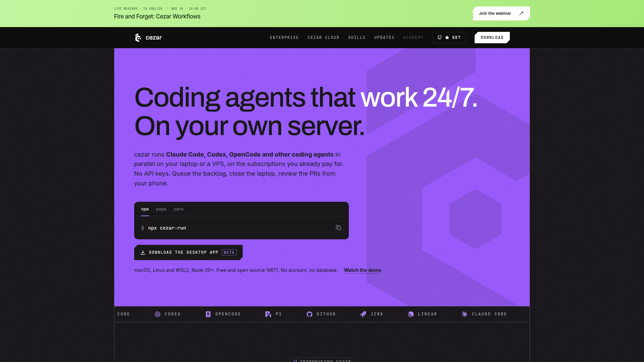Click the LIVE WEBINAR · IN ENGLISH label
Viewport: 644px width, 362px height.
tap(138, 9)
